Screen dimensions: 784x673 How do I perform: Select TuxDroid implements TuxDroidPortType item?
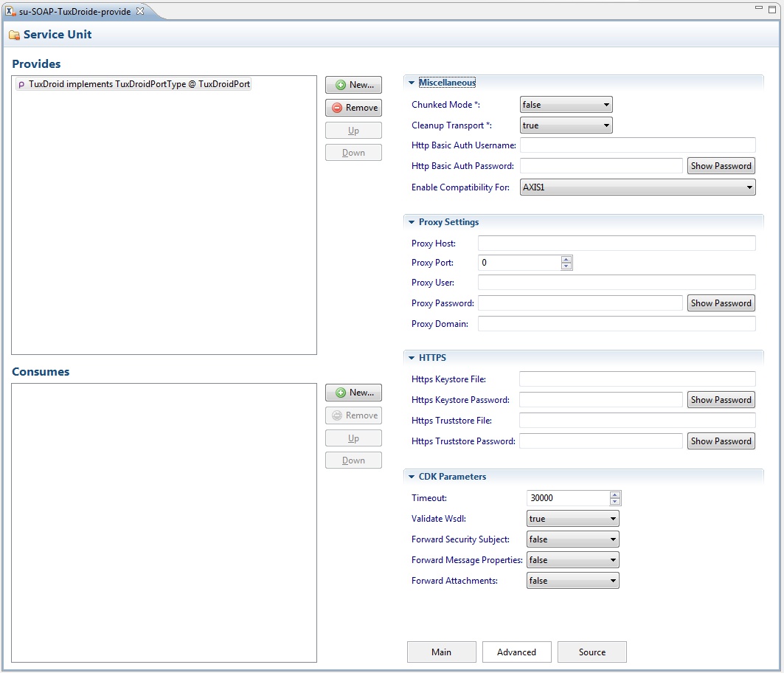click(x=133, y=84)
